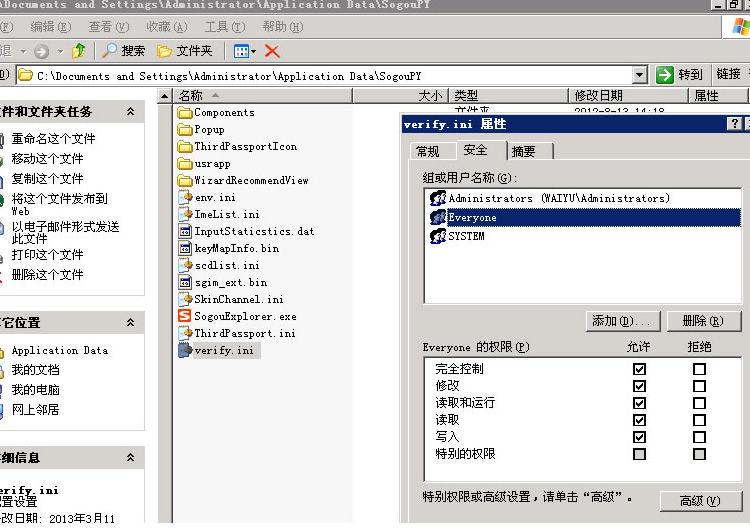Click Rename this file (重命名这个文件) link
The height and width of the screenshot is (530, 750).
[x=54, y=139]
